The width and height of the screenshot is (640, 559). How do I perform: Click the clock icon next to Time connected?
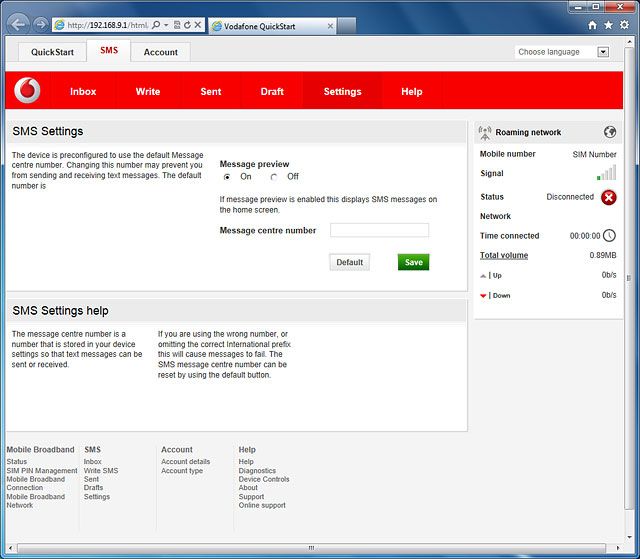click(x=609, y=235)
